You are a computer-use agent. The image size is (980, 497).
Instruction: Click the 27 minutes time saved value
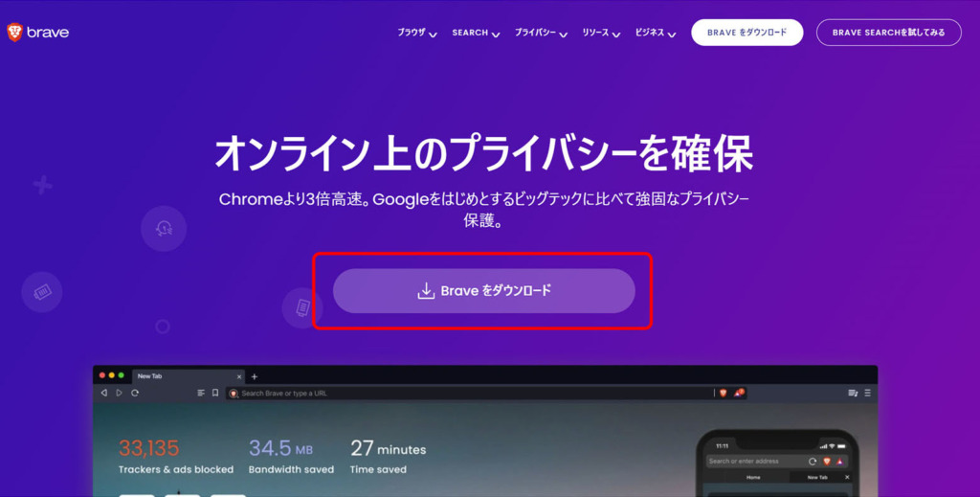389,448
